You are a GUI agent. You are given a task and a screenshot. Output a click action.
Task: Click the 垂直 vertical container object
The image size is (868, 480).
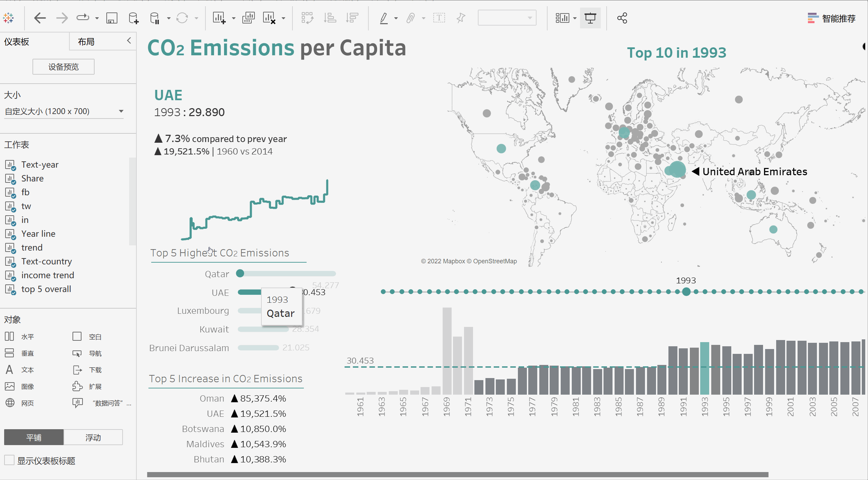point(19,353)
